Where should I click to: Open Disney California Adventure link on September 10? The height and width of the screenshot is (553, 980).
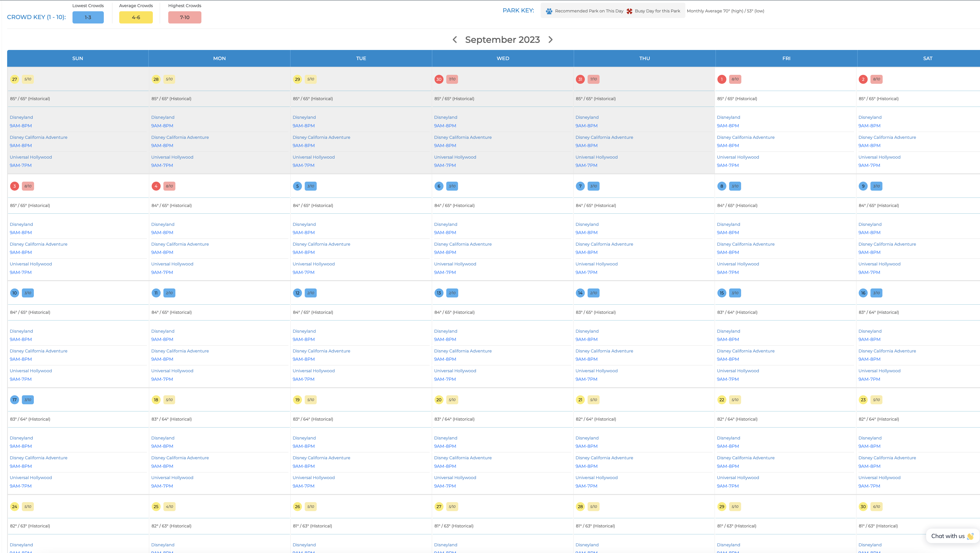[38, 351]
